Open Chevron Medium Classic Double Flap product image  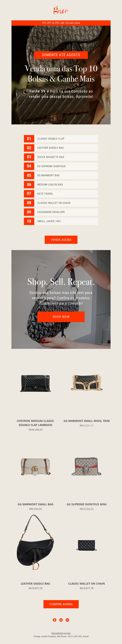click(x=35, y=383)
